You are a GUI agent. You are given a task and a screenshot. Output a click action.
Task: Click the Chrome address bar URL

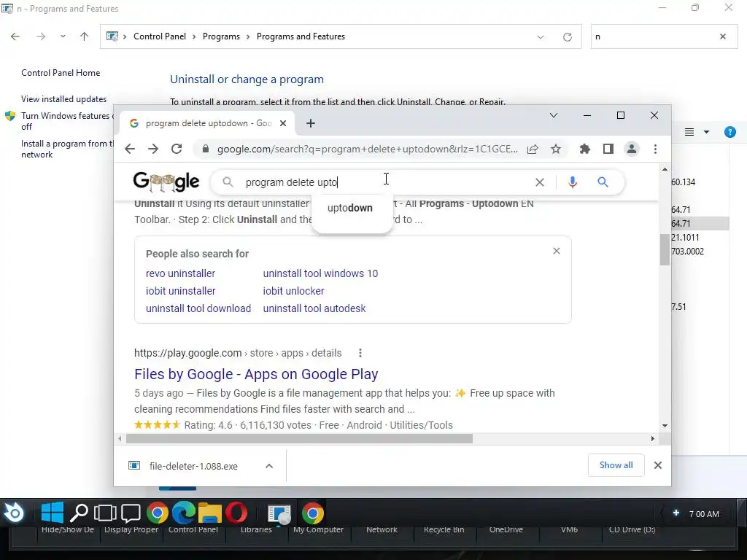tap(368, 149)
